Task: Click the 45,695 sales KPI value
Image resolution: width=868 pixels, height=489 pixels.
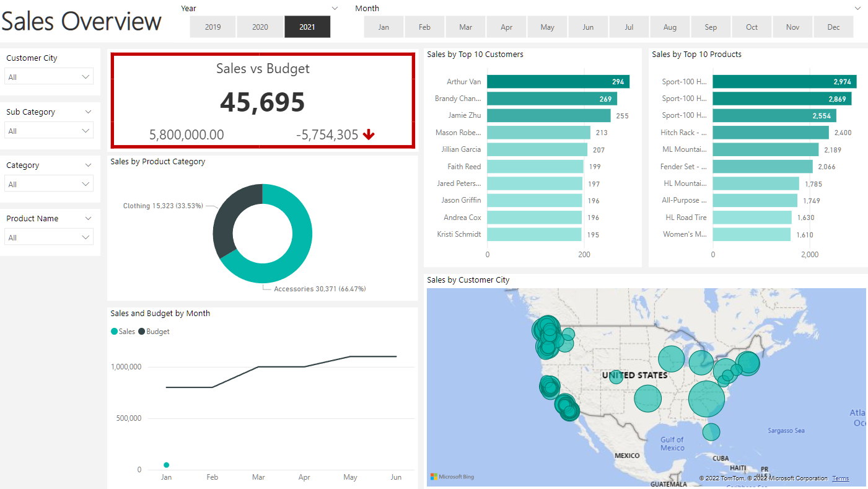Action: click(263, 102)
